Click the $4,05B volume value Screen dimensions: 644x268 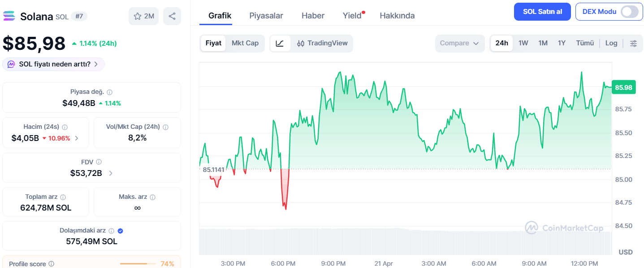25,138
